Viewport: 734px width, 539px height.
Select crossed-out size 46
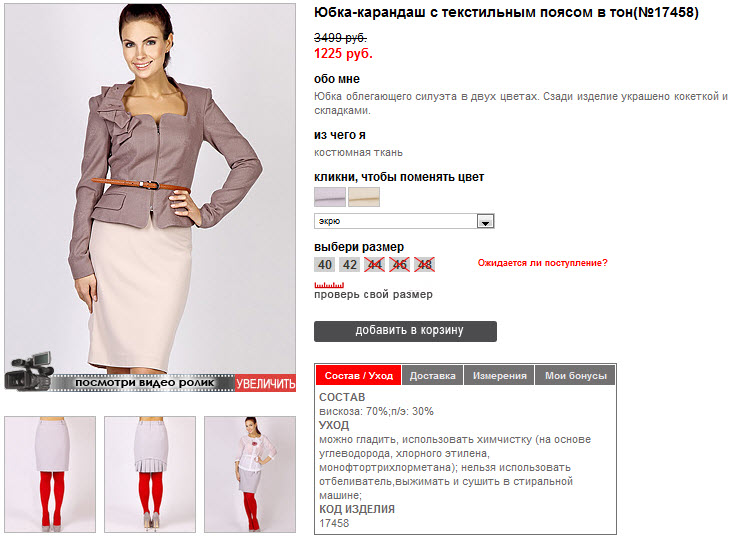399,265
